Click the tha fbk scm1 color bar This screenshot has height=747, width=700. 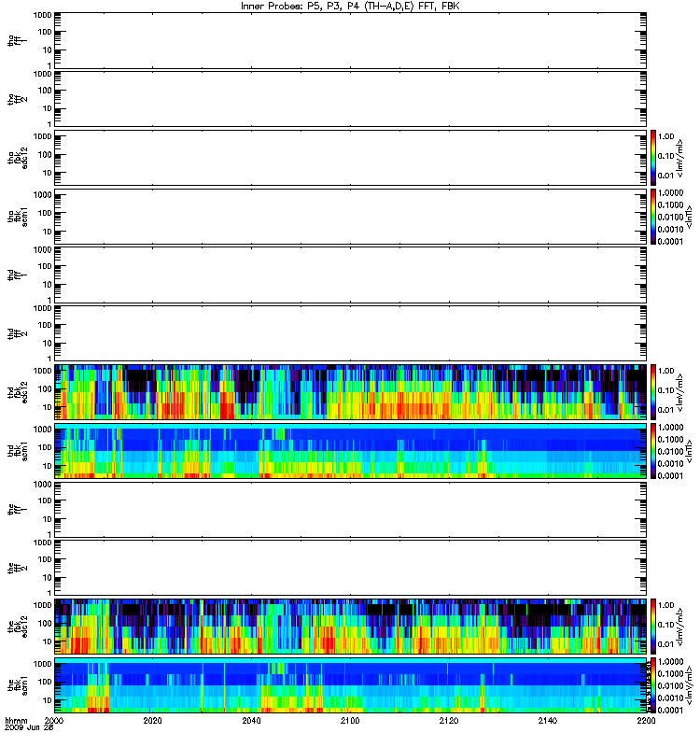pos(653,217)
